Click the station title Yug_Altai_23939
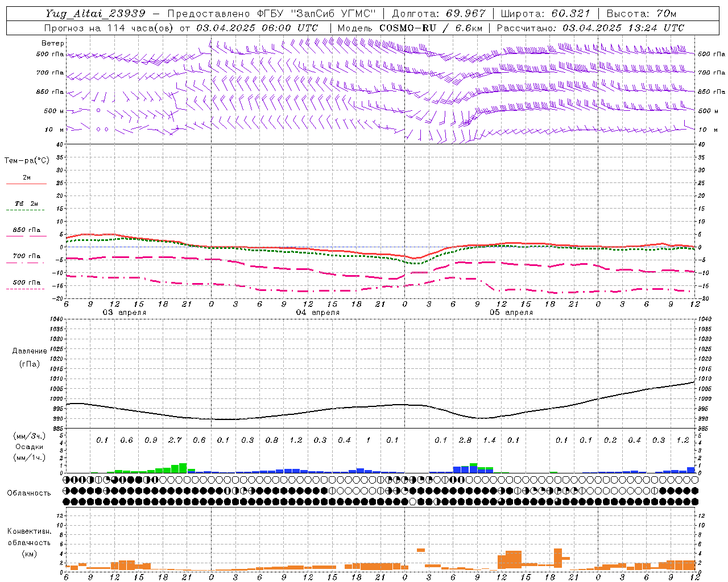This screenshot has width=728, height=582. 96,14
